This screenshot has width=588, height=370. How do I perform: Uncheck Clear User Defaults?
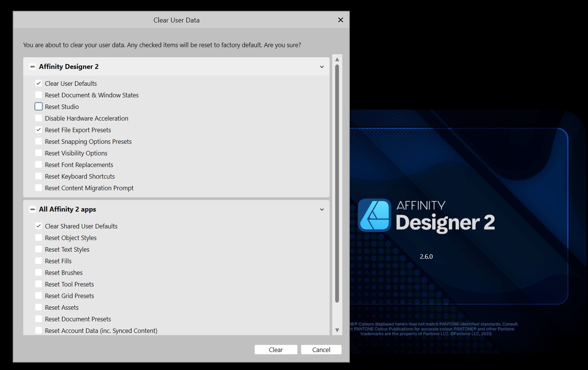tap(39, 84)
